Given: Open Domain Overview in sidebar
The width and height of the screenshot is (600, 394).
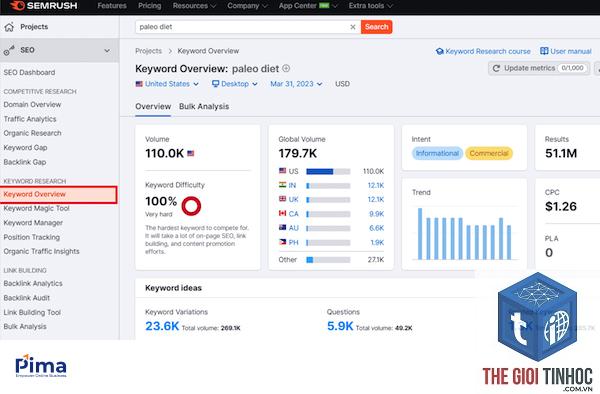Looking at the screenshot, I should point(32,104).
